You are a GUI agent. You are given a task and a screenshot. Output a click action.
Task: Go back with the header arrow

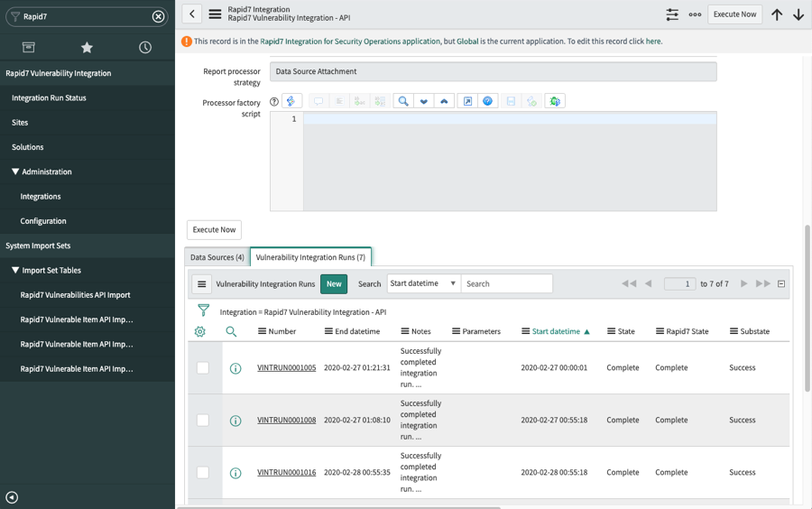point(192,14)
